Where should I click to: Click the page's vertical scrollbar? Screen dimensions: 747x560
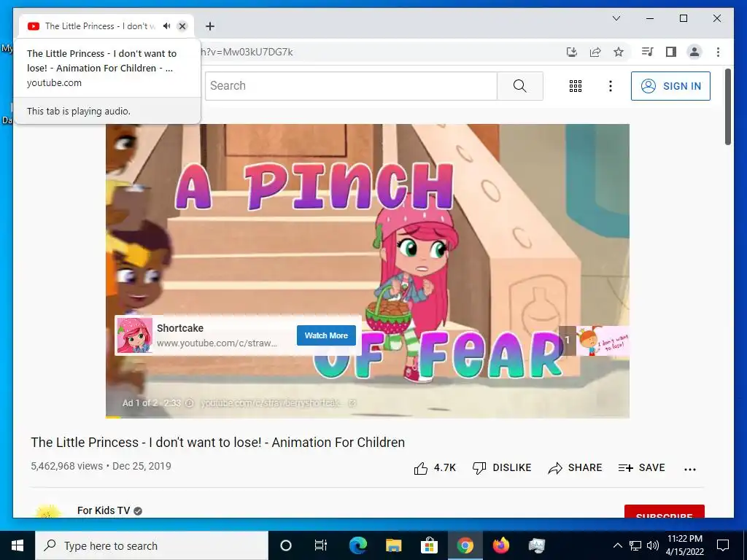click(727, 106)
